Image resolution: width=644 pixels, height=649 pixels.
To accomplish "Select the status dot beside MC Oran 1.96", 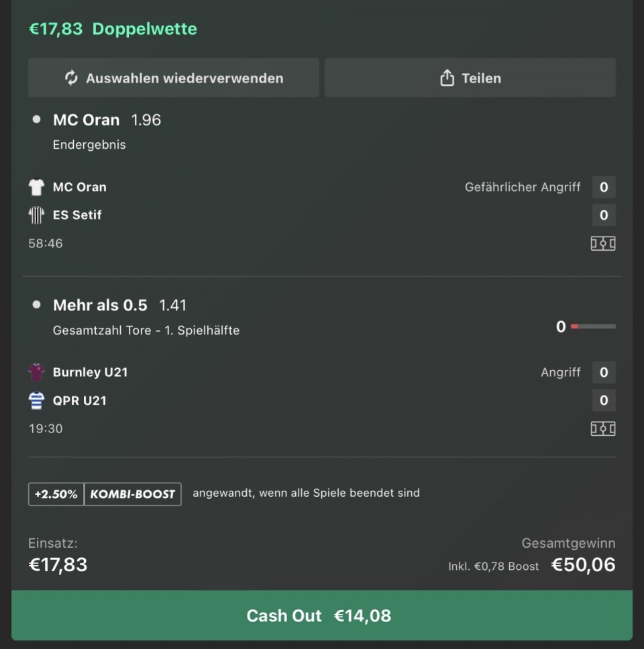I will pos(36,120).
